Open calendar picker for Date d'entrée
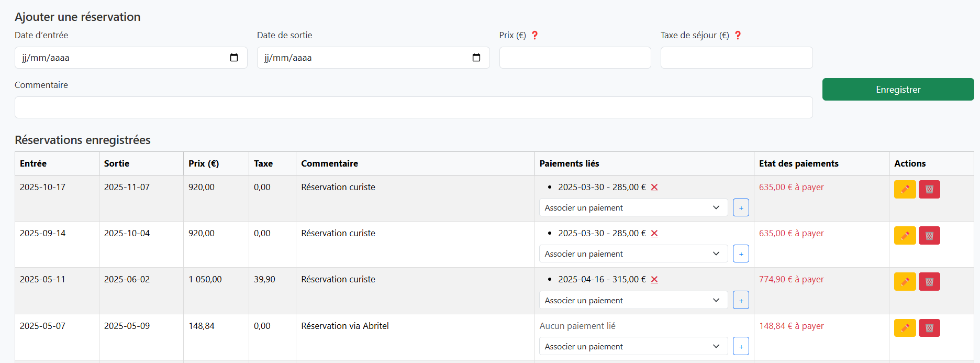980x363 pixels. pyautogui.click(x=234, y=58)
